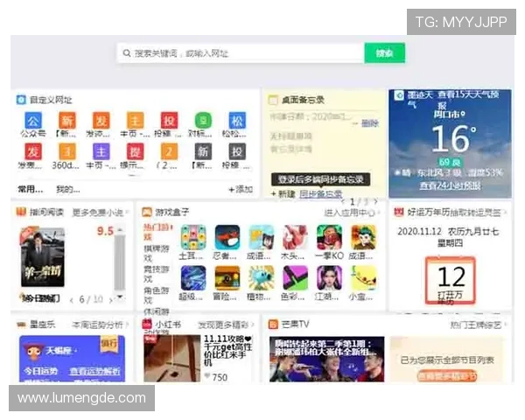Open the gray 新 shortcut icon
The height and width of the screenshot is (420, 525).
click(x=203, y=151)
